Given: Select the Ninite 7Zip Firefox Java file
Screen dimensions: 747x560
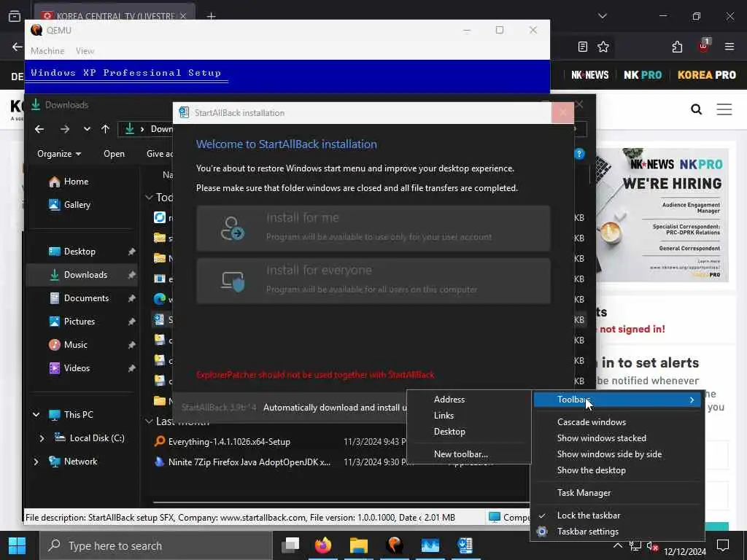Looking at the screenshot, I should pyautogui.click(x=249, y=462).
